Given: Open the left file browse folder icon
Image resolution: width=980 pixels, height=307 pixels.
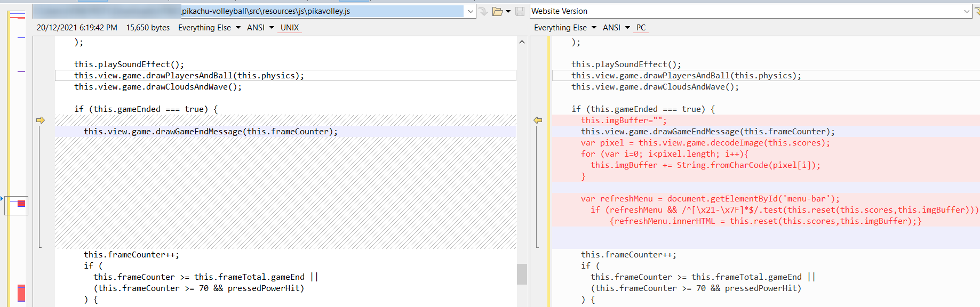Looking at the screenshot, I should [497, 11].
